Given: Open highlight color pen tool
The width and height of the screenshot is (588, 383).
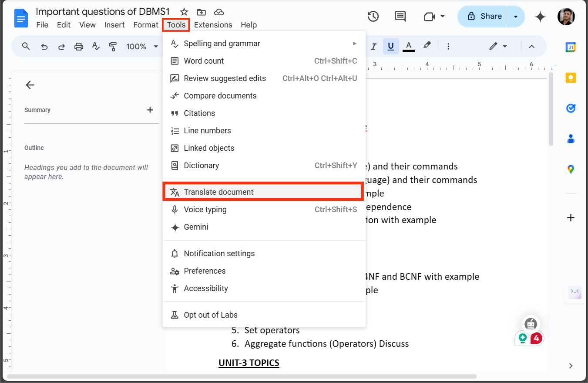Looking at the screenshot, I should 427,46.
